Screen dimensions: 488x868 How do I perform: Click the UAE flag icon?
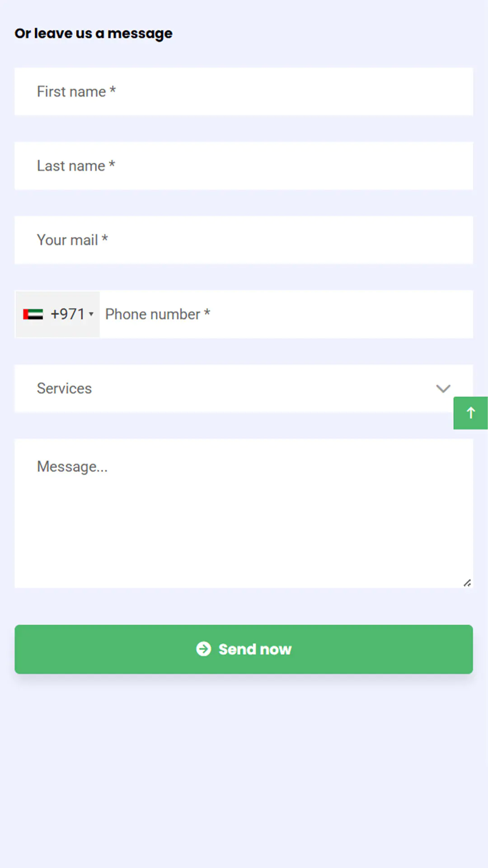(x=33, y=314)
